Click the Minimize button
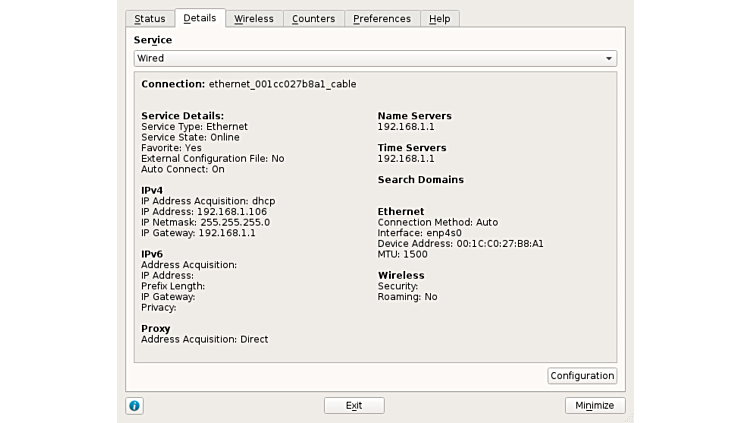This screenshot has height=423, width=752. pos(595,405)
